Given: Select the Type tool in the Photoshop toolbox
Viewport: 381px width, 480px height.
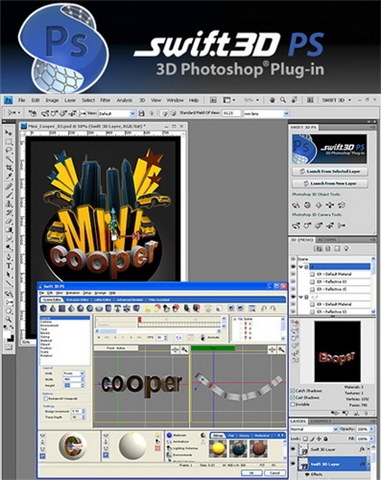Looking at the screenshot, I should point(9,266).
